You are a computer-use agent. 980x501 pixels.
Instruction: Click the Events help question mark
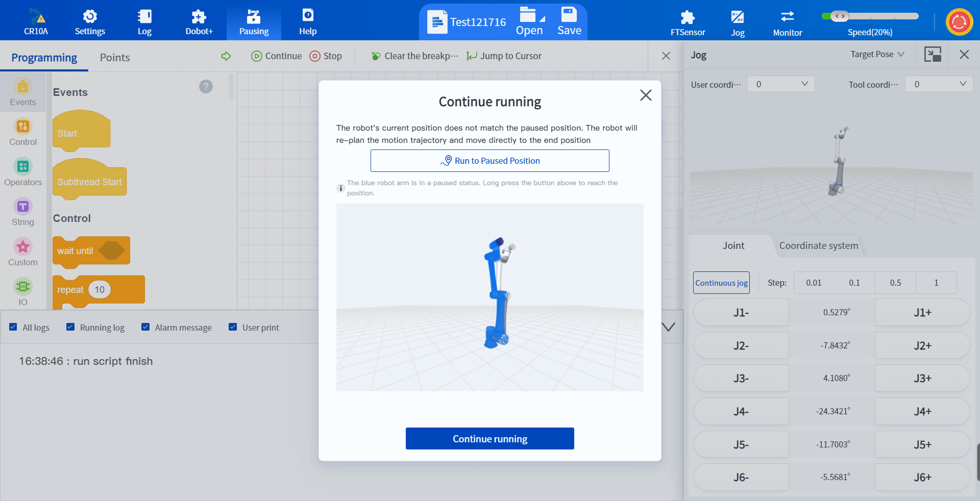[206, 86]
